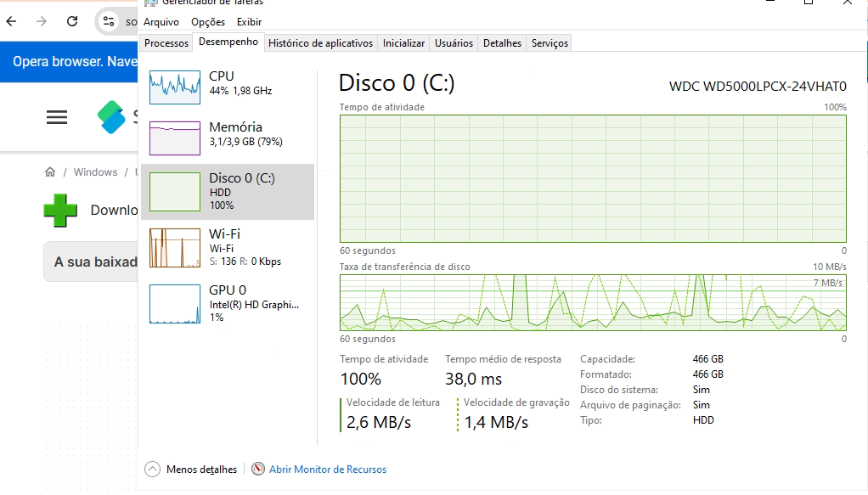Screen dimensions: 868x495
Task: Click the 7 MB/s graph label
Action: [x=827, y=283]
